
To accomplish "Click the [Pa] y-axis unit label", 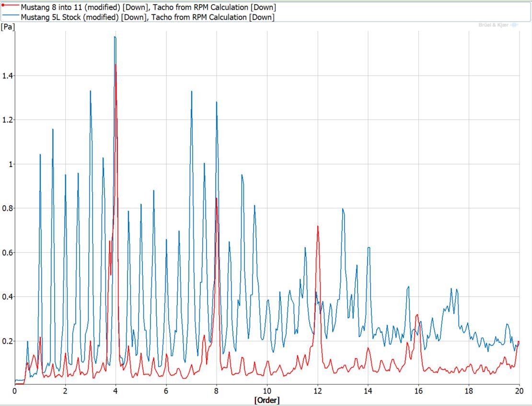I will (8, 27).
